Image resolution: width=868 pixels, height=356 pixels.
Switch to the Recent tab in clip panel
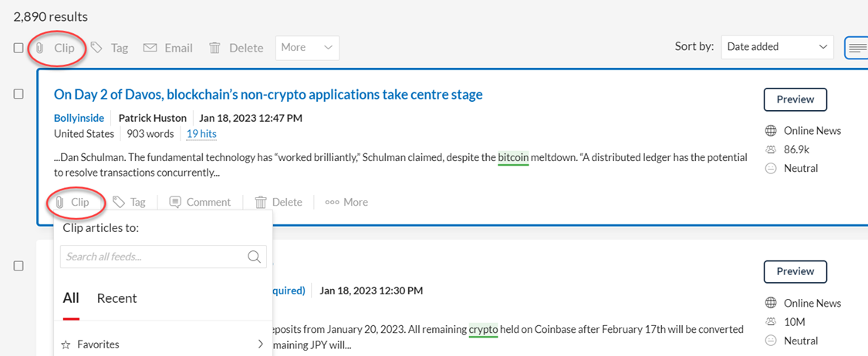(x=117, y=298)
